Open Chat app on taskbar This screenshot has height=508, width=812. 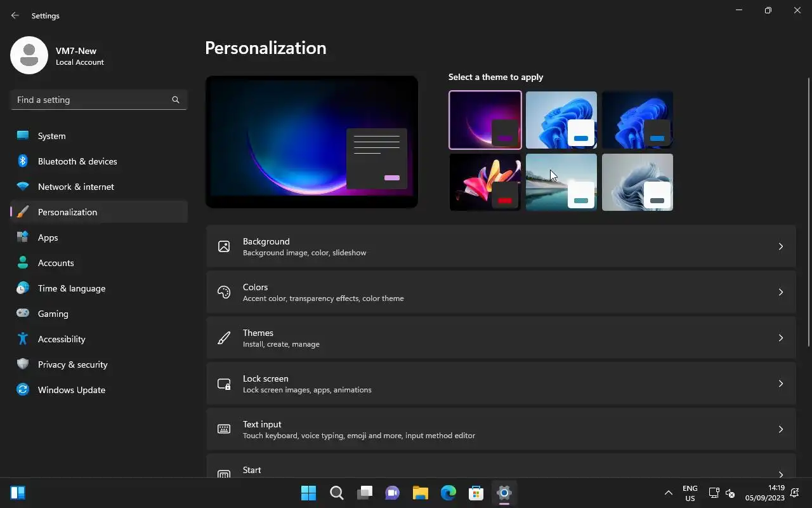[392, 493]
